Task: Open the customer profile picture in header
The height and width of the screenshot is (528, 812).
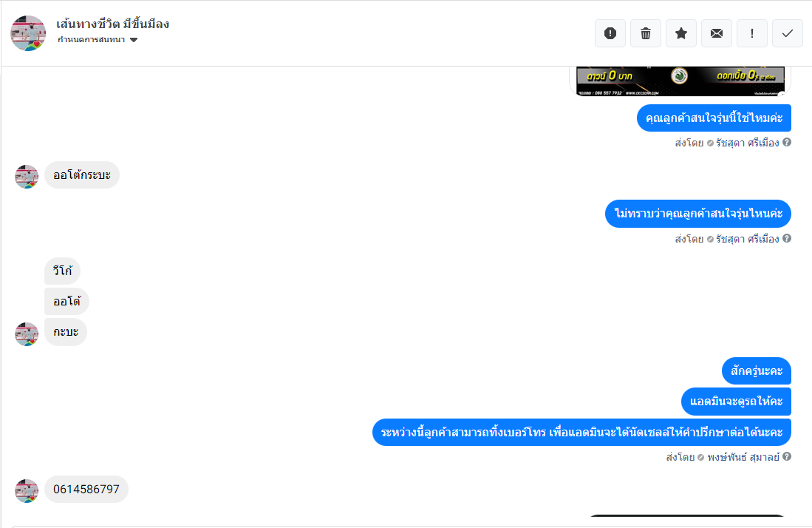Action: pos(28,33)
